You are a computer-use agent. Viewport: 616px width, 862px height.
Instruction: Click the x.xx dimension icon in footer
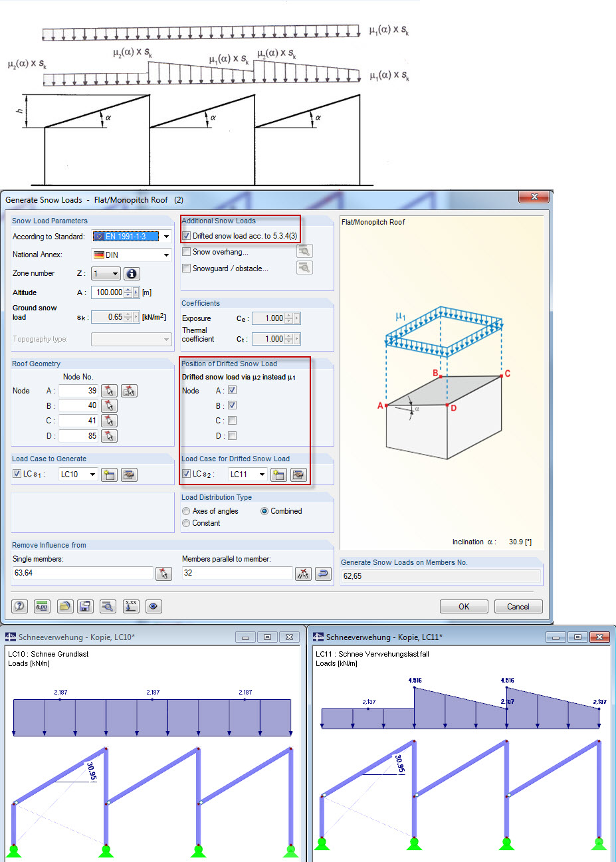(131, 606)
